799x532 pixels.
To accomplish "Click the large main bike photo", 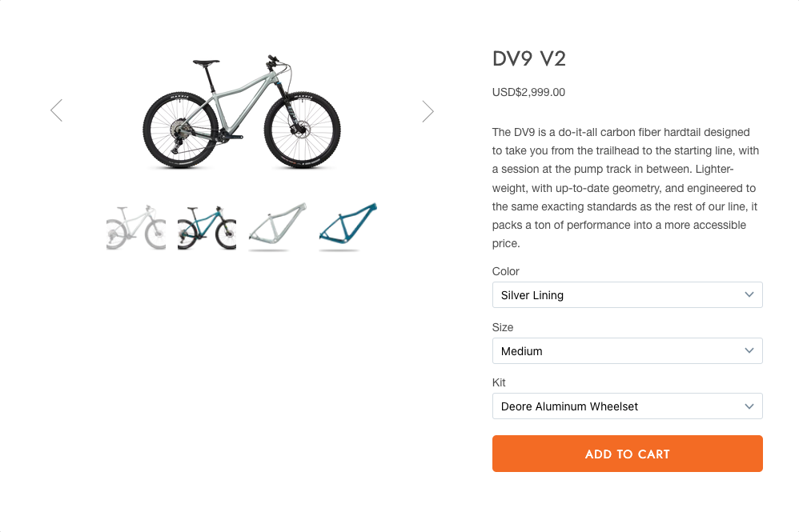I will click(241, 112).
